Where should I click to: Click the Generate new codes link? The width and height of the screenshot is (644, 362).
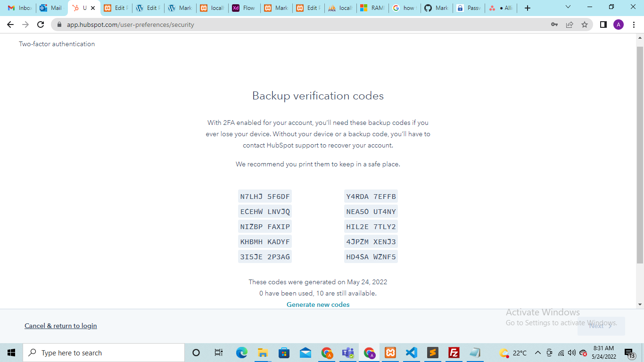[x=318, y=304]
